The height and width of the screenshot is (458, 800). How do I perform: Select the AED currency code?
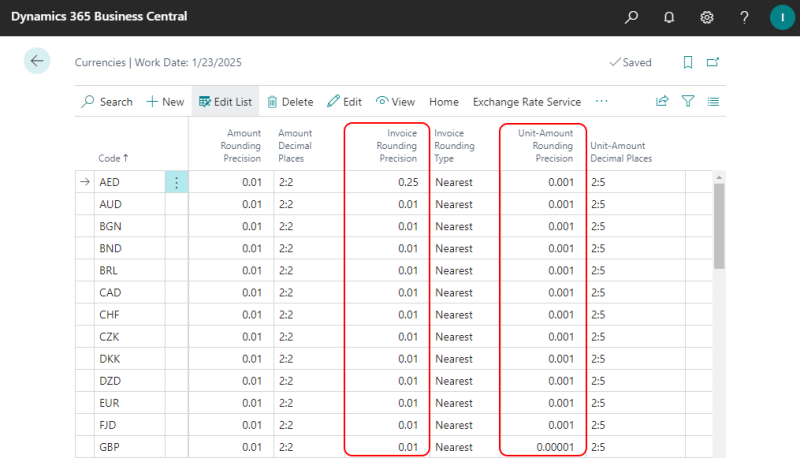pyautogui.click(x=109, y=182)
